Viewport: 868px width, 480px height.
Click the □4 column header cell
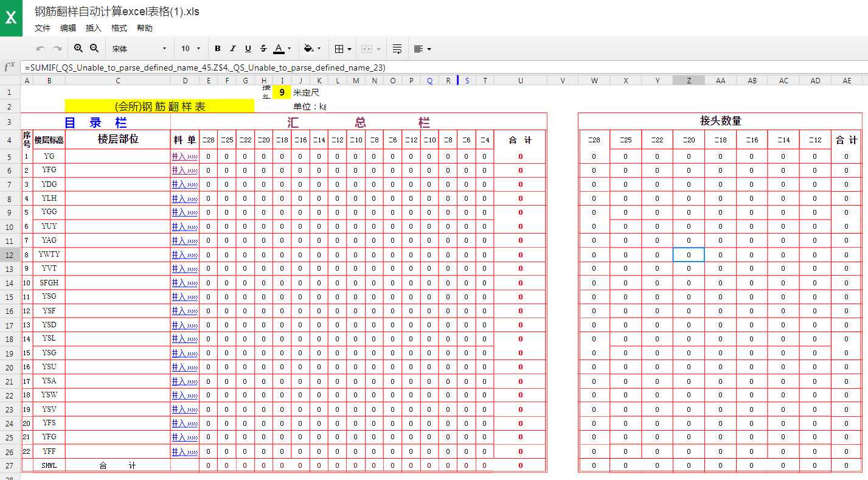[x=485, y=140]
